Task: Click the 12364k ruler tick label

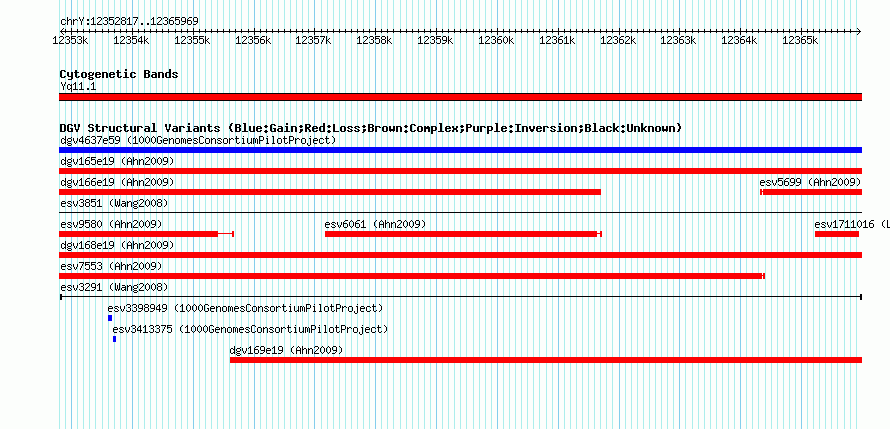Action: (x=739, y=40)
